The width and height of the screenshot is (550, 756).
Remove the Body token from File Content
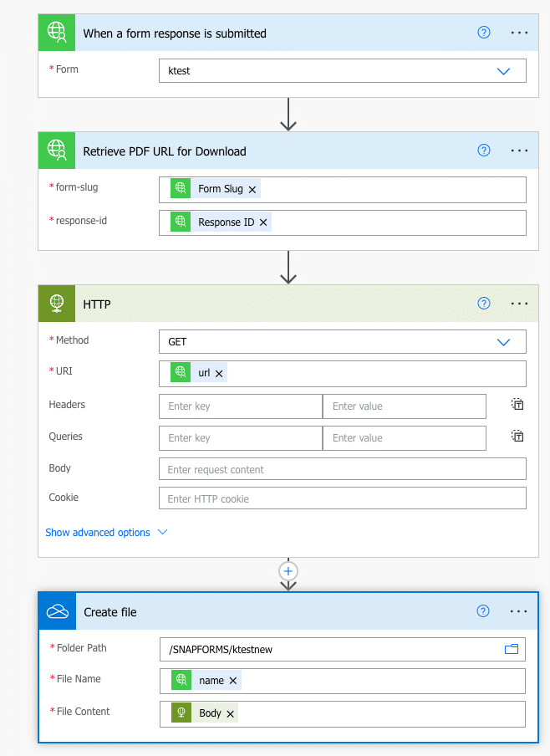pos(230,714)
